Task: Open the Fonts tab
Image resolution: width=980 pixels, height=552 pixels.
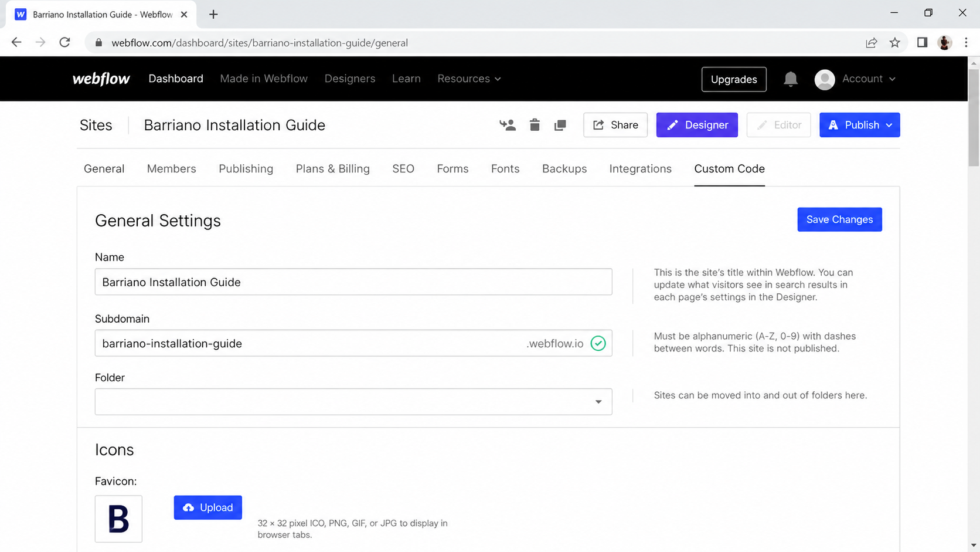Action: point(505,169)
